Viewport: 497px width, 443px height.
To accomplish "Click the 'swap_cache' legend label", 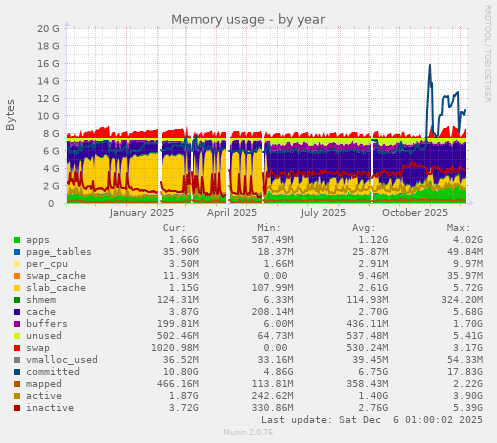I will coord(56,276).
